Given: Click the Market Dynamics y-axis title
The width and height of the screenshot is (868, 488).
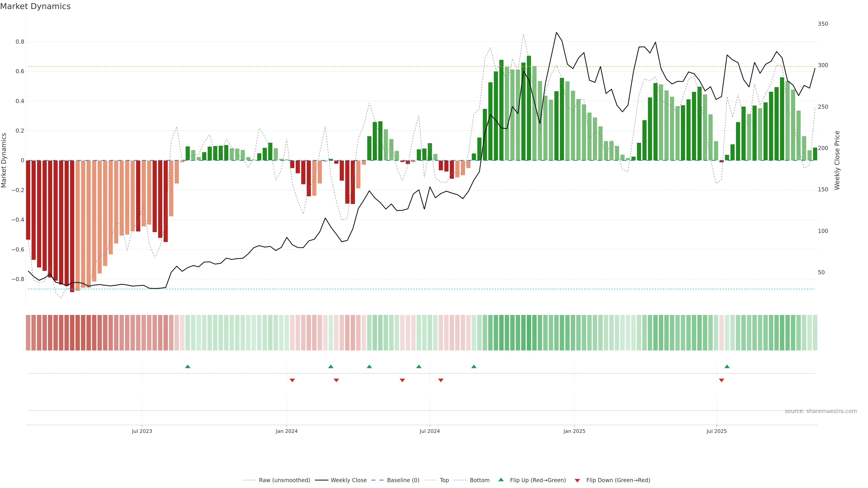Looking at the screenshot, I should (4, 160).
